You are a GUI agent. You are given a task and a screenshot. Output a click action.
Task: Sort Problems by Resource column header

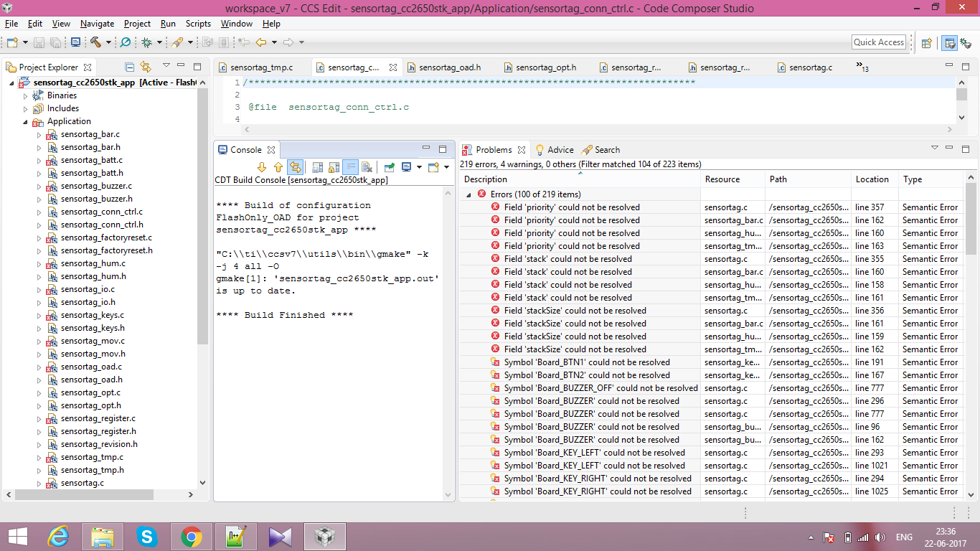(732, 179)
